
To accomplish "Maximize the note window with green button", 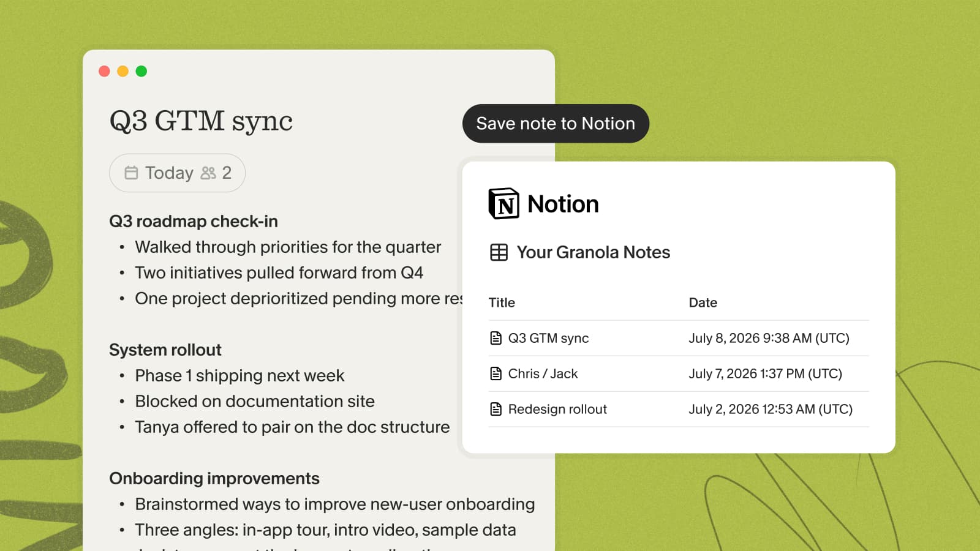I will pos(141,71).
